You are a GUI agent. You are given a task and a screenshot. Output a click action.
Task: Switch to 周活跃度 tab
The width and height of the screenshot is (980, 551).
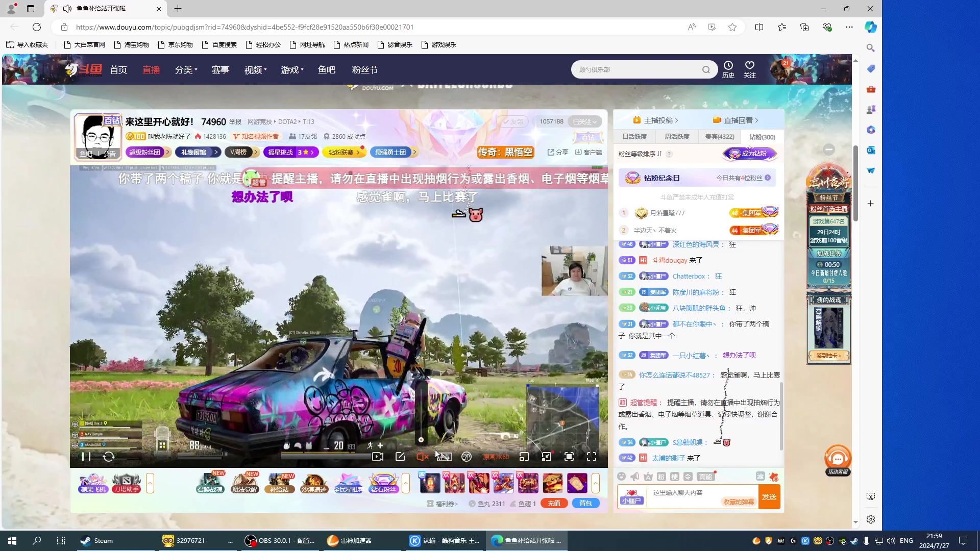coord(677,137)
